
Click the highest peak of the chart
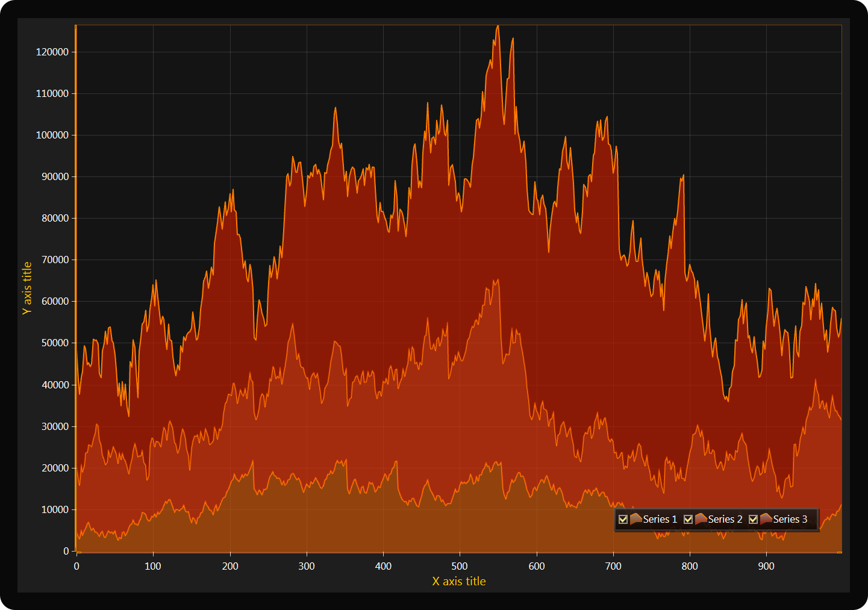[498, 26]
